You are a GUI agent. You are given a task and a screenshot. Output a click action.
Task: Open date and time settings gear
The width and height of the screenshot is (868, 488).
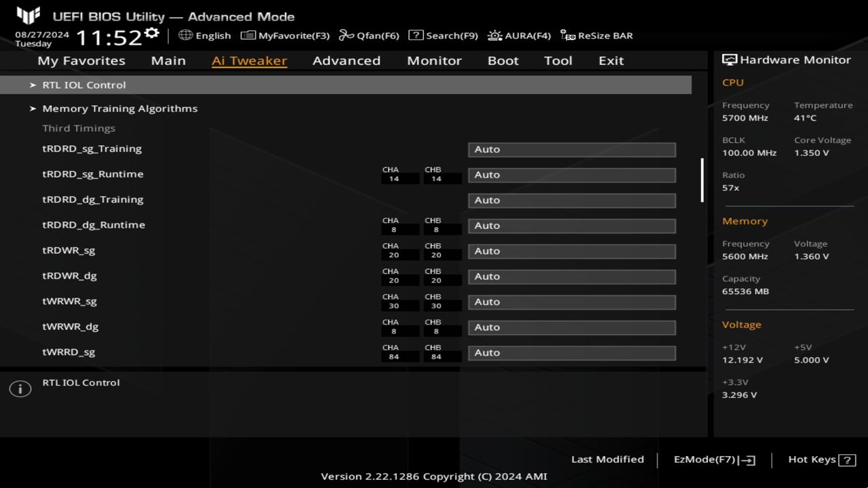click(152, 33)
